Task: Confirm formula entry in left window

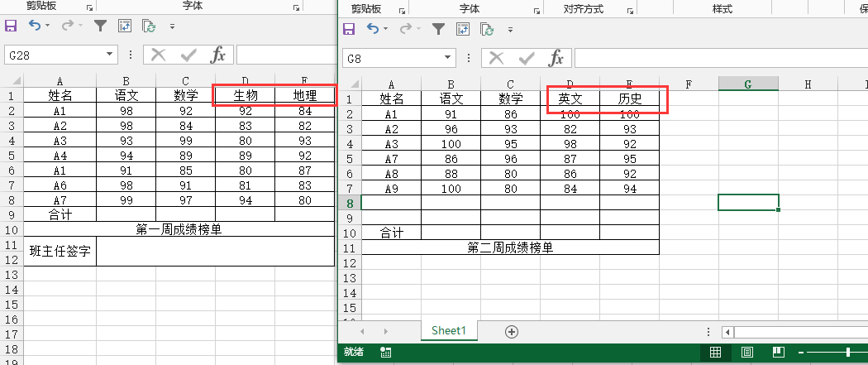Action: [188, 55]
